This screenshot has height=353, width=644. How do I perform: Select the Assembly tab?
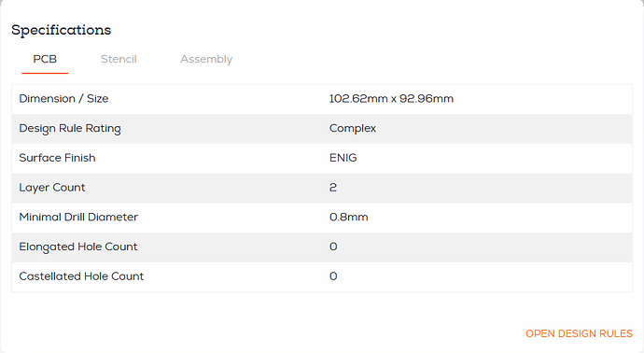click(x=206, y=59)
